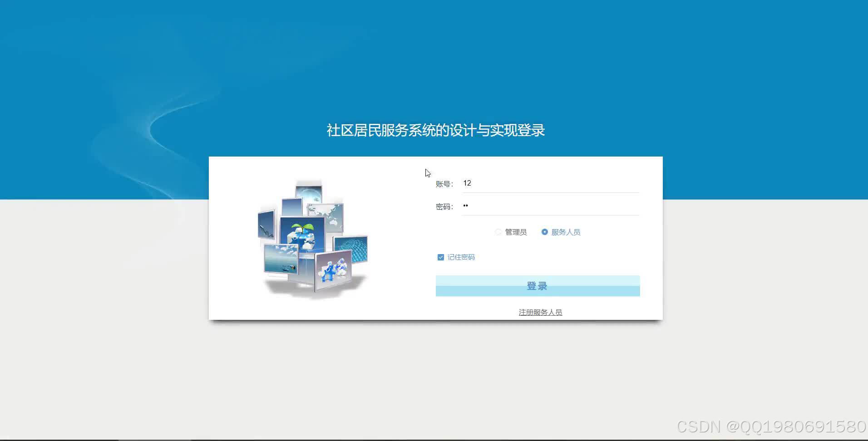Click the 登录 button

537,285
